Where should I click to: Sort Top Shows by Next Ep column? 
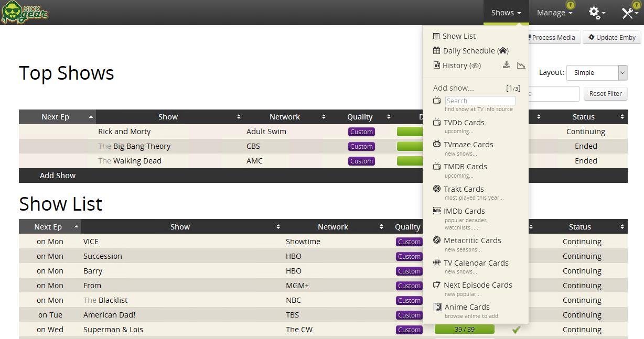(57, 117)
